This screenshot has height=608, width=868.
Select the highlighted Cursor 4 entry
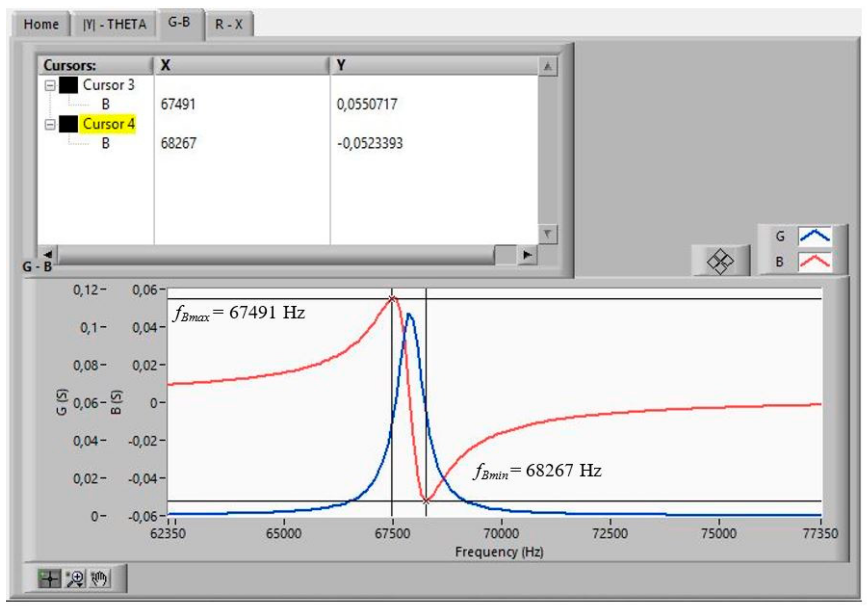tap(108, 124)
